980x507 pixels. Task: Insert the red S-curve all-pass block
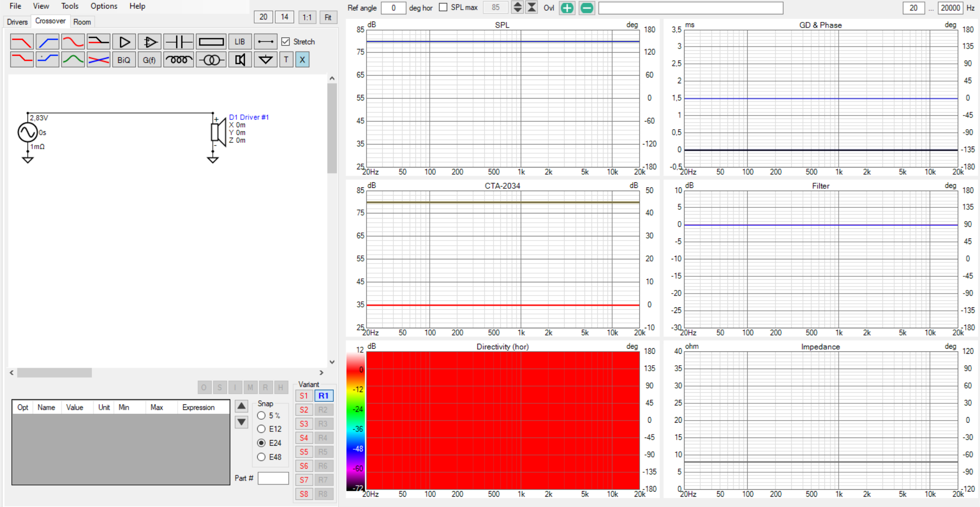click(73, 42)
